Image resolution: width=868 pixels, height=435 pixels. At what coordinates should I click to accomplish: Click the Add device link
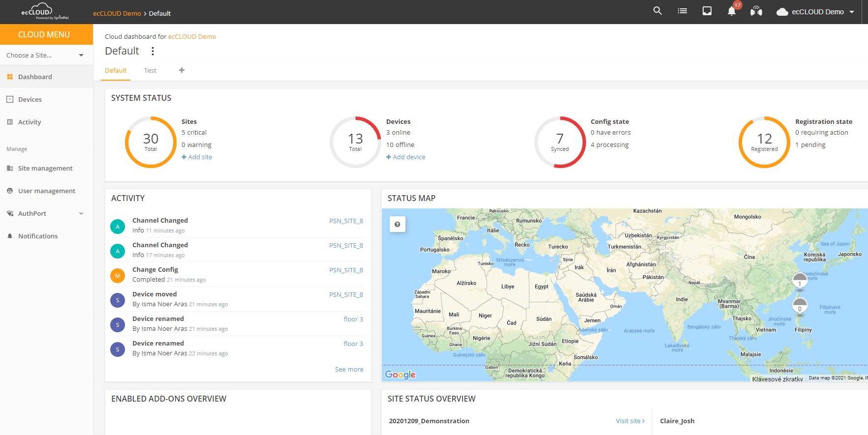(x=405, y=157)
